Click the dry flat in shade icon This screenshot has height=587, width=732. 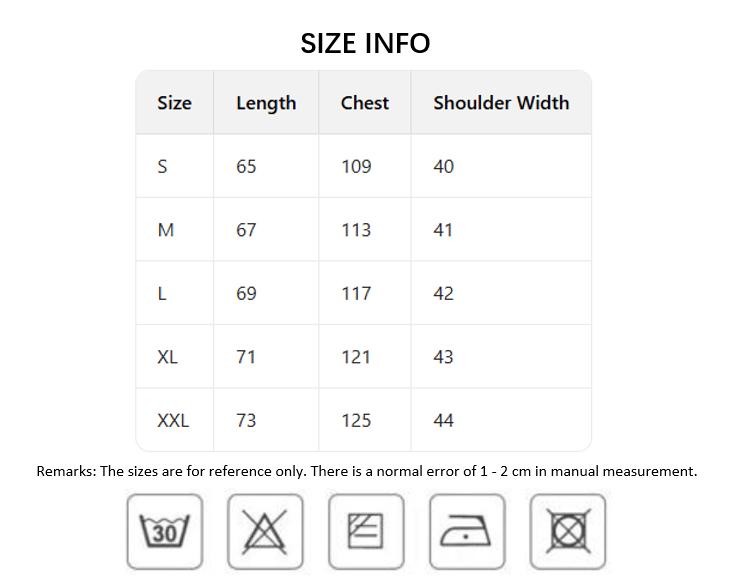(x=366, y=531)
